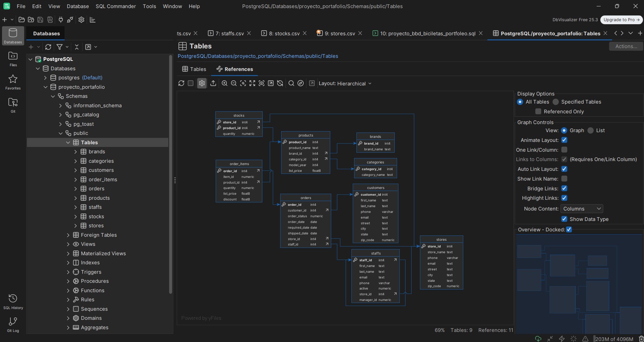Expand the customers table node

click(x=76, y=170)
